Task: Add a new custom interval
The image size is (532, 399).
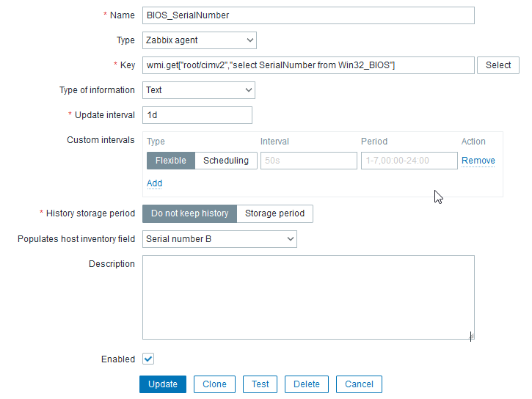Action: pos(154,183)
